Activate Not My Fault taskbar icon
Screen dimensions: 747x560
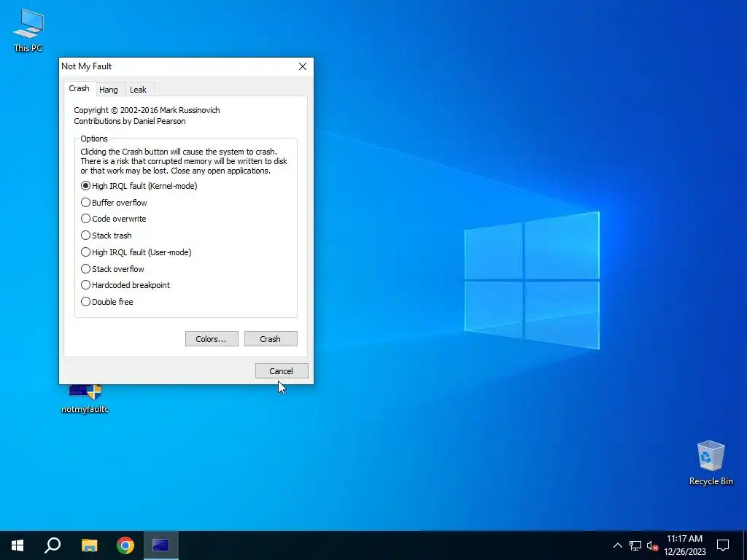coord(160,545)
